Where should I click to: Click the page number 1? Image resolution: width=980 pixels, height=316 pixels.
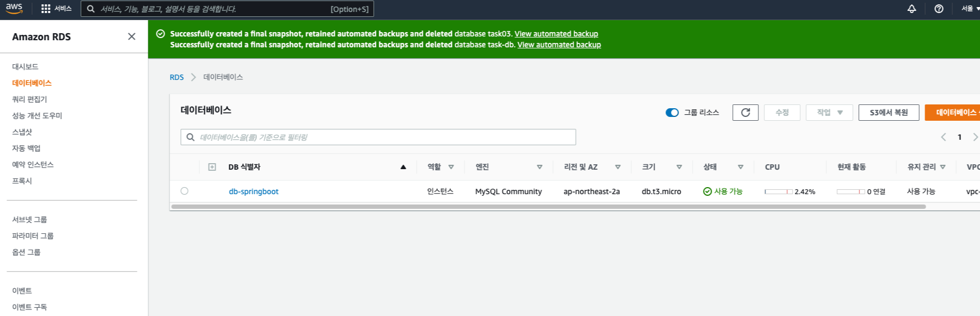click(959, 137)
